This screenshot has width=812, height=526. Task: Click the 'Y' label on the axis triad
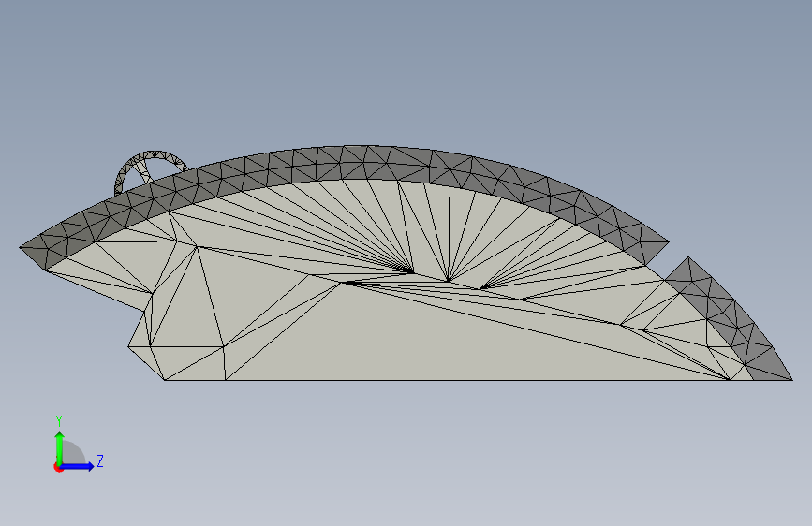[59, 421]
